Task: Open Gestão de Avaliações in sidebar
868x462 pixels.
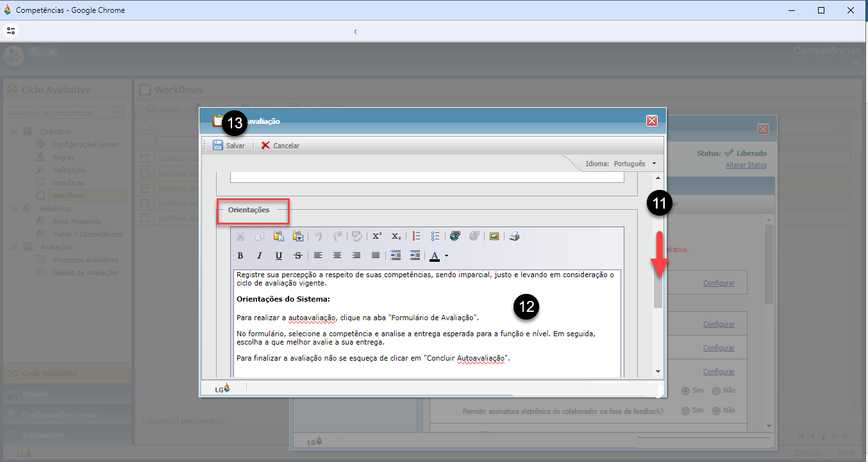Action: point(86,273)
